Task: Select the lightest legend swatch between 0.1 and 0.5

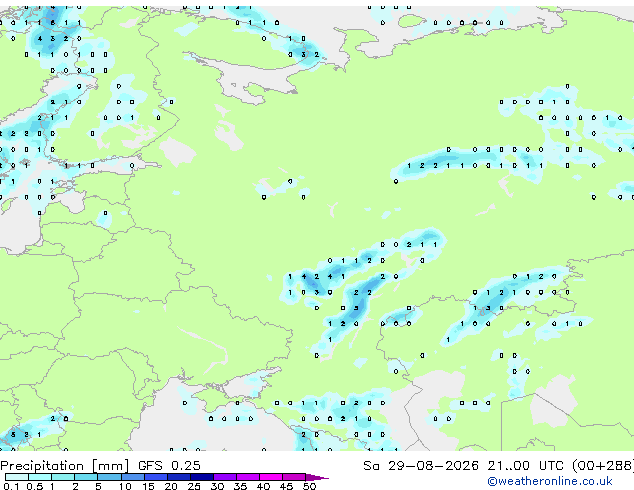Action: [17, 477]
